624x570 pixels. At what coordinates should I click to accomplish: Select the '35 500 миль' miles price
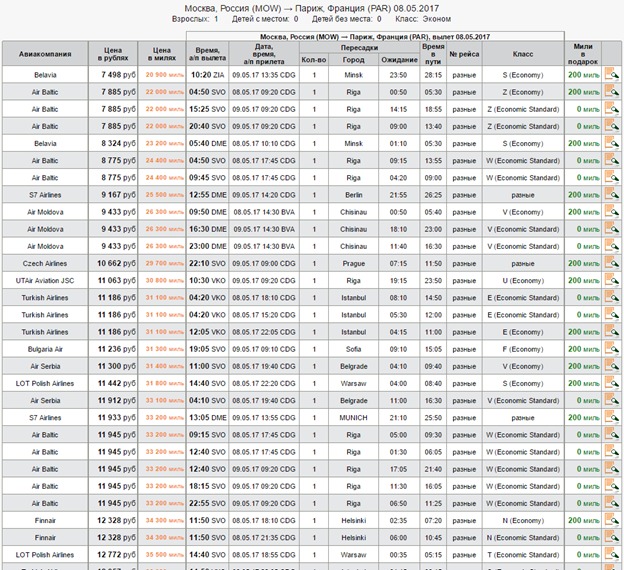pos(162,554)
